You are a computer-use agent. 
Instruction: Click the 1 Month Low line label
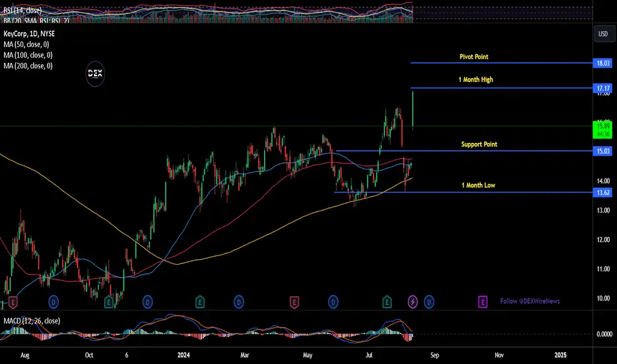click(478, 185)
